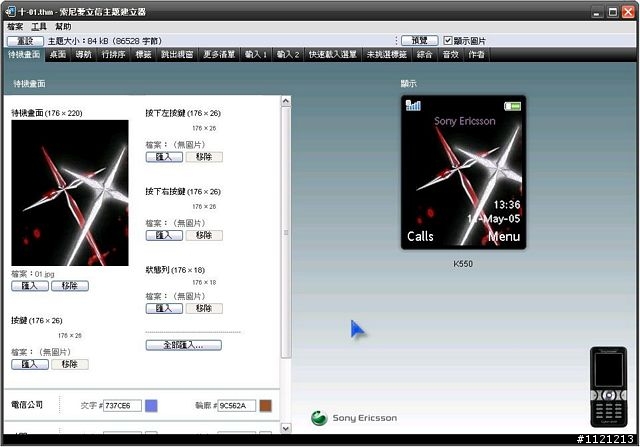Go to the 跳出視窗 tab
The width and height of the screenshot is (640, 447).
177,54
